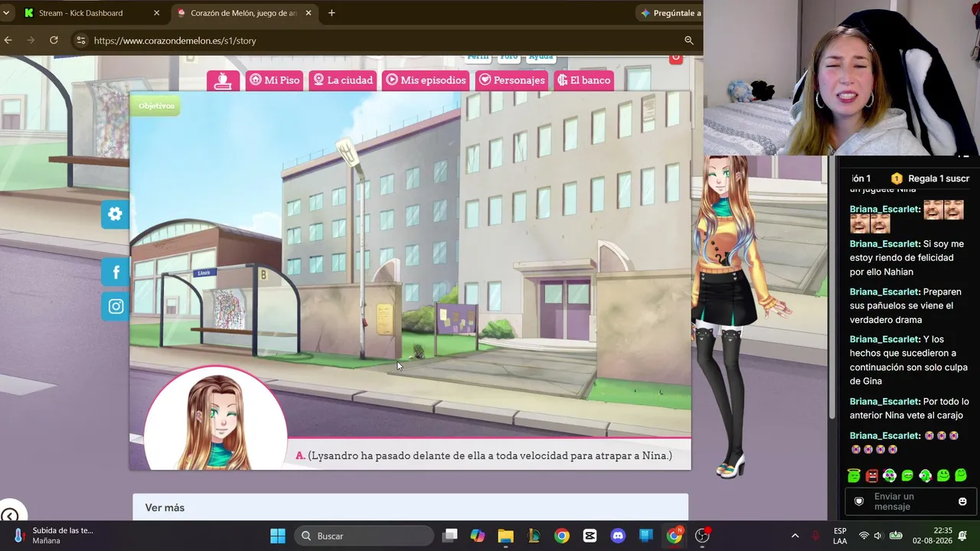Click Briana_Escarlet username beside 'Preparen sus pañuelos'
The height and width of the screenshot is (551, 980).
pos(884,292)
